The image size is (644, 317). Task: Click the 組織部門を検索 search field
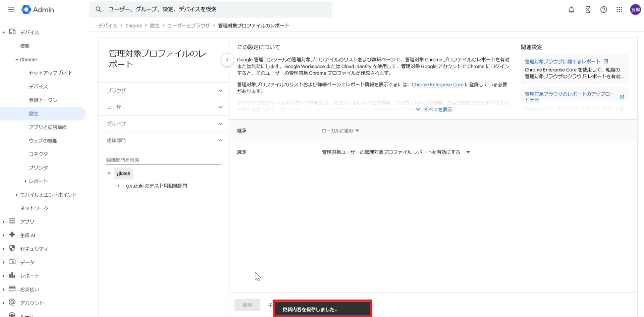click(x=163, y=160)
